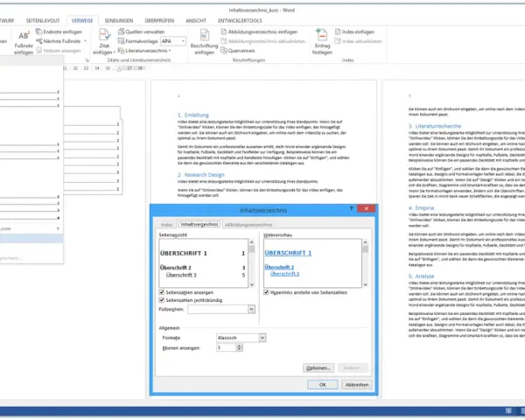The image size is (525, 420).
Task: Close the Inhaltsverzeichnis dialog
Action: (366, 208)
